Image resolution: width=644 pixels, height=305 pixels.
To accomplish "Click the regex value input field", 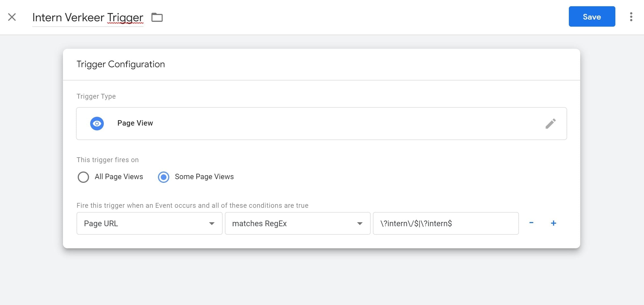I will pos(446,223).
